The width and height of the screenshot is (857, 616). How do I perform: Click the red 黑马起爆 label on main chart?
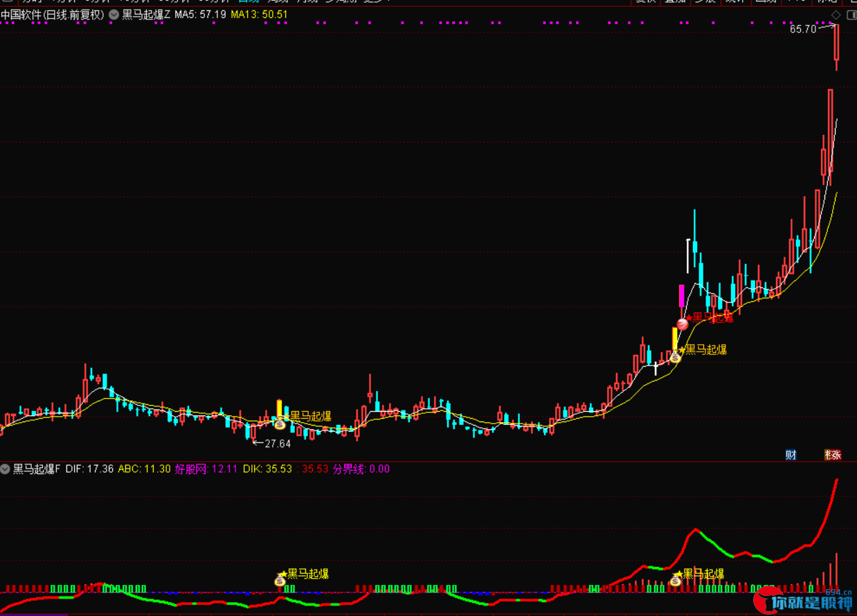pyautogui.click(x=713, y=318)
